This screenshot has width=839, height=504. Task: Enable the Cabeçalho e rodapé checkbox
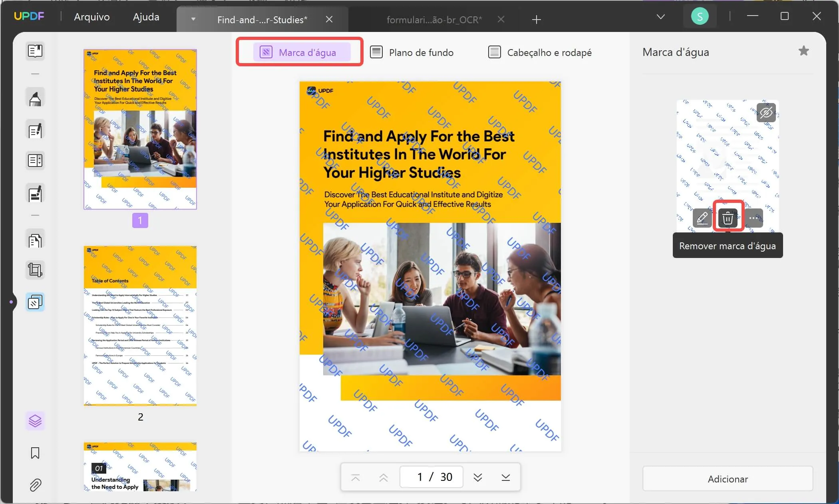click(x=495, y=52)
